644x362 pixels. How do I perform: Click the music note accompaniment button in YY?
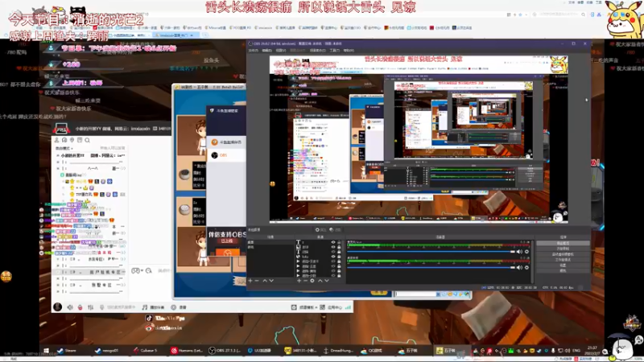[153, 307]
